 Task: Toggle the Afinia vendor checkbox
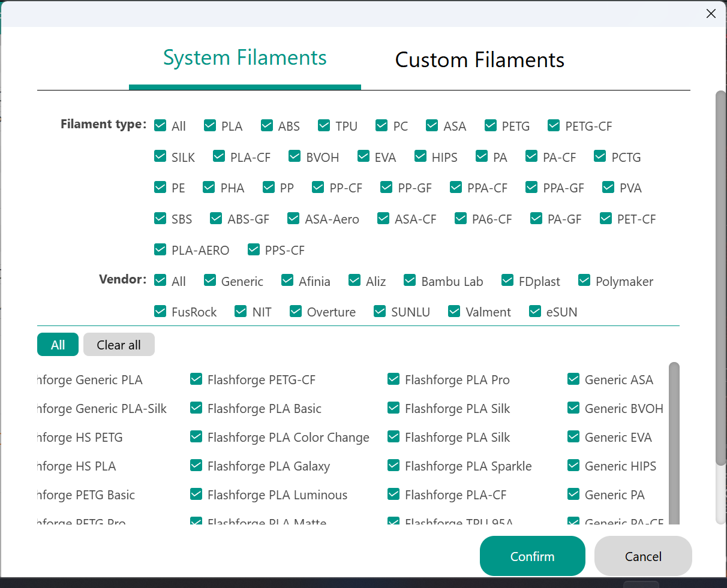tap(287, 281)
